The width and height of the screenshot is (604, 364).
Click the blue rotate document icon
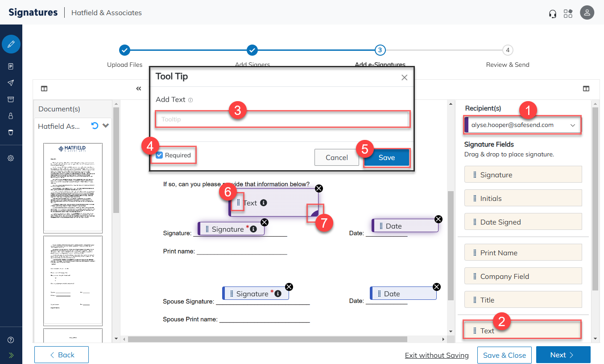pyautogui.click(x=95, y=126)
